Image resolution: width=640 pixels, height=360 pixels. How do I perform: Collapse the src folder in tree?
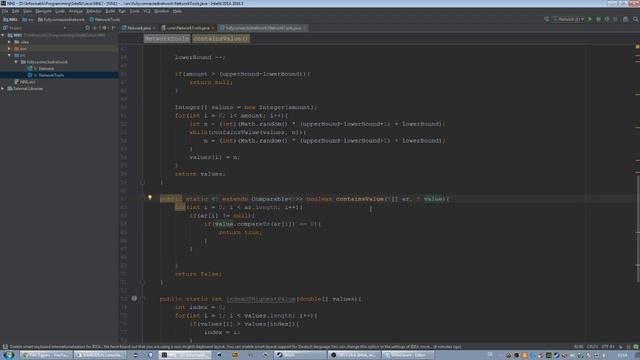(9, 55)
